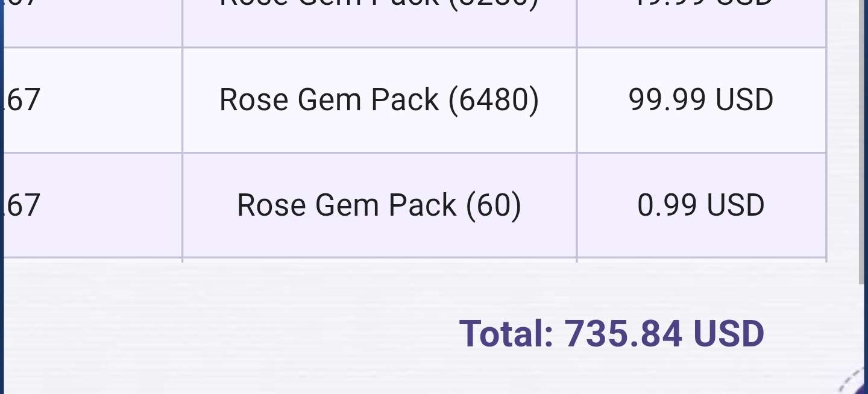Click the top row's cut-off first column cell
The width and height of the screenshot is (868, 394).
click(92, 23)
